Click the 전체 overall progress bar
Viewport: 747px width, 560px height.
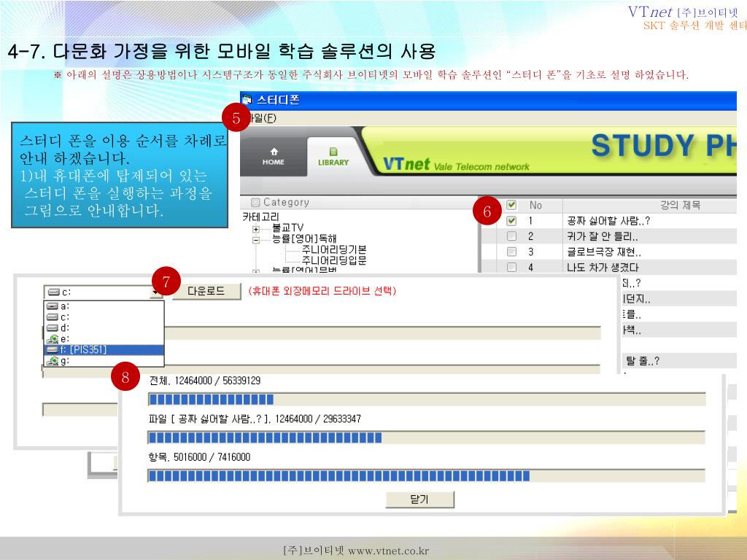pos(426,399)
